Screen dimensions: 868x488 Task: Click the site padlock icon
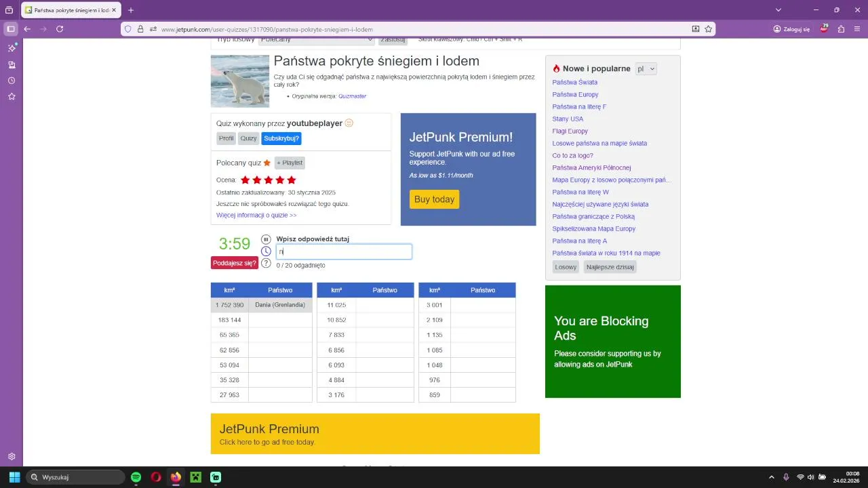point(140,29)
